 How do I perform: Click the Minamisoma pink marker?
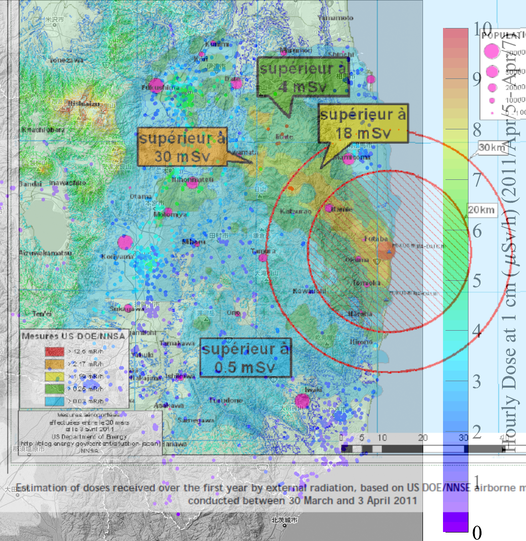tap(348, 159)
